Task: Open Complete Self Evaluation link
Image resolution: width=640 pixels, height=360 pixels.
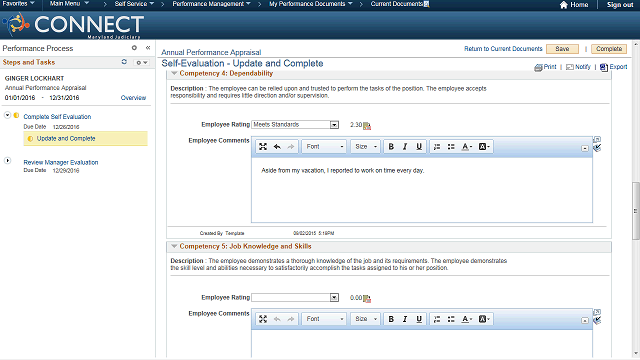Action: pyautogui.click(x=57, y=117)
